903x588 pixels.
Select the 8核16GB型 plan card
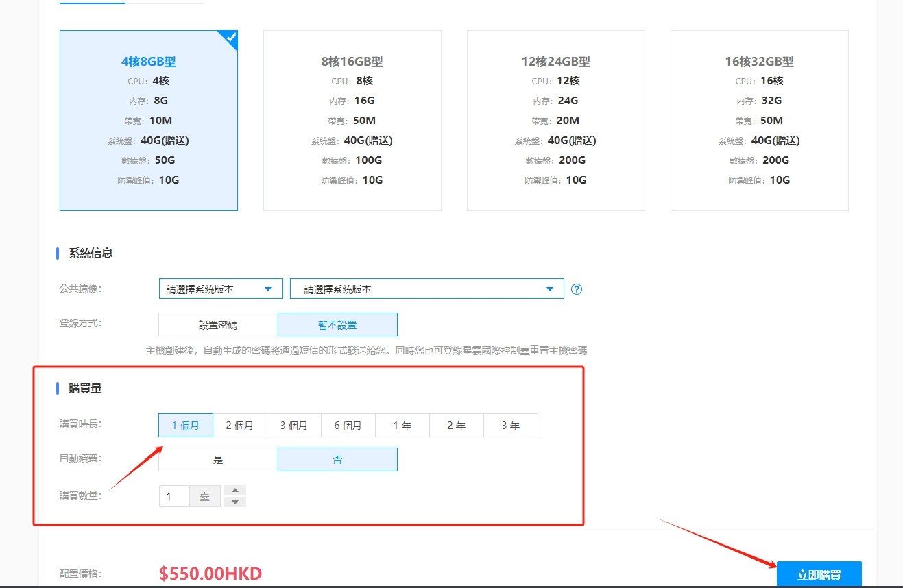[352, 121]
